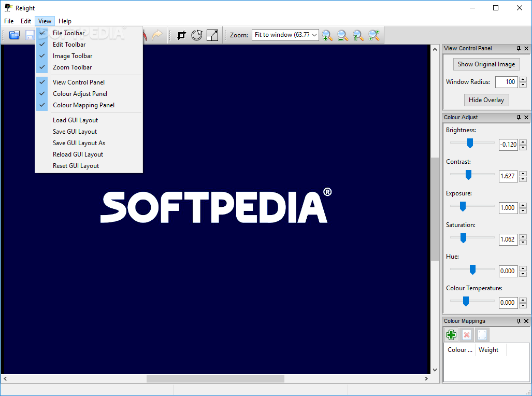Click the Brightness slider handle
The image size is (532, 396).
point(470,143)
